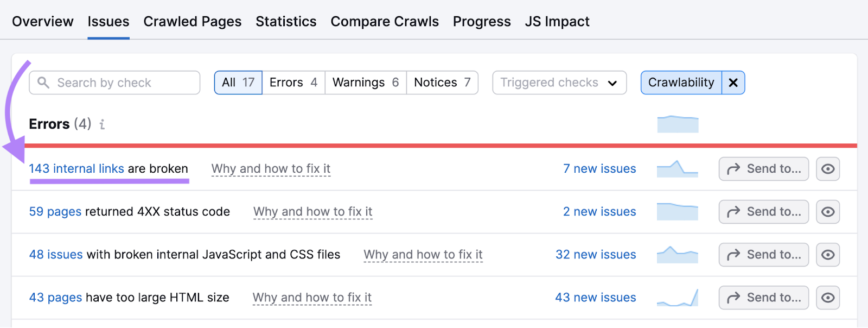This screenshot has width=868, height=328.
Task: Toggle the eye icon on broken internal links row
Action: pos(828,168)
